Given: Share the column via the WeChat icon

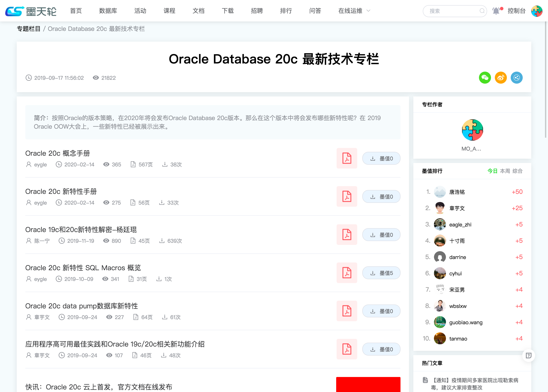Looking at the screenshot, I should pyautogui.click(x=485, y=78).
